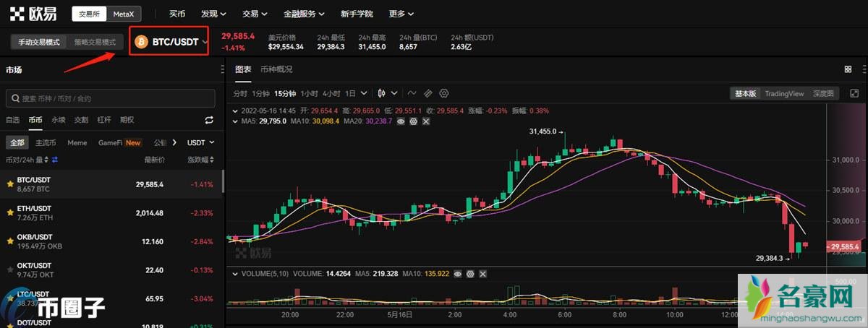Toggle favorite star for OKT/USDT
This screenshot has height=328, width=868.
[x=10, y=270]
